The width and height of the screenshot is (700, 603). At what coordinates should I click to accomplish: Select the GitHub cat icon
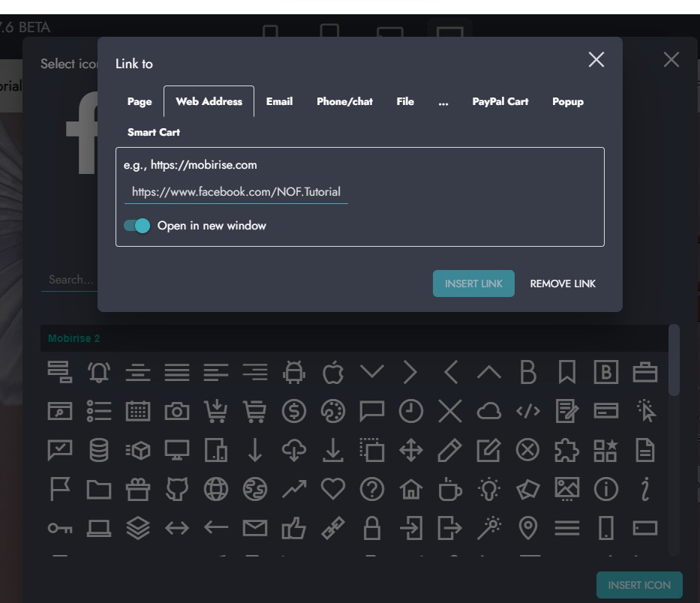[177, 489]
